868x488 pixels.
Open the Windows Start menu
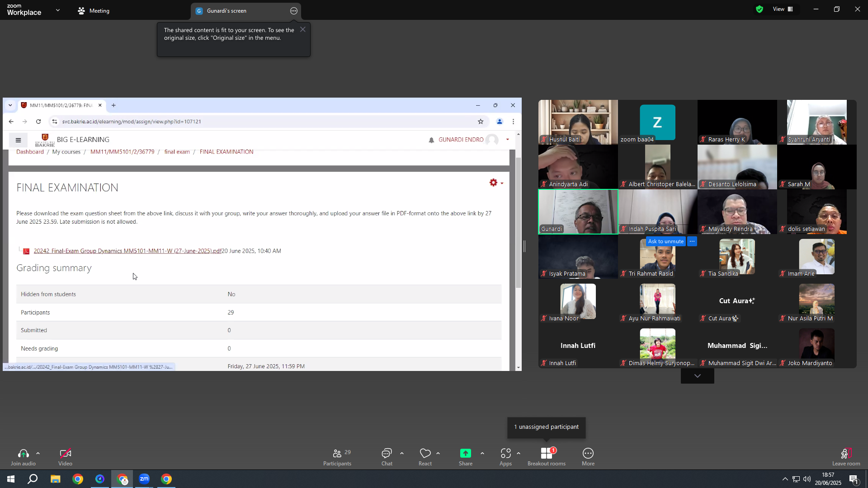click(x=11, y=479)
